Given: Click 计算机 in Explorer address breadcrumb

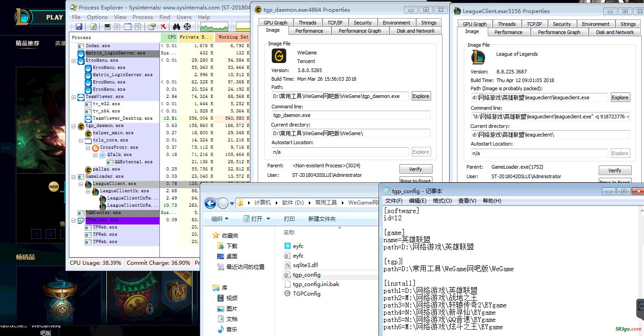Looking at the screenshot, I should click(x=262, y=203).
